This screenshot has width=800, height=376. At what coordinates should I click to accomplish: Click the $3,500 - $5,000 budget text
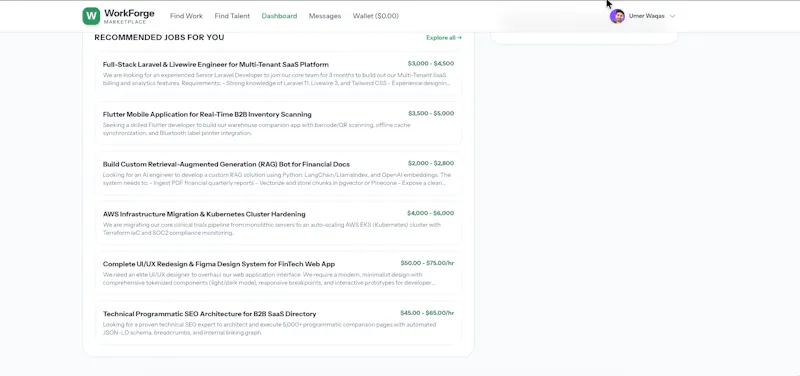tap(431, 114)
